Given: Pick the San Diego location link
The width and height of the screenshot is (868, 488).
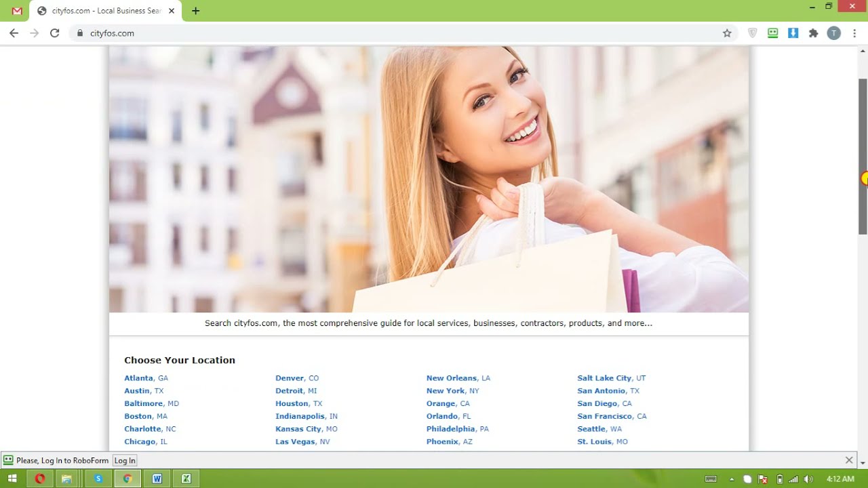Looking at the screenshot, I should point(605,403).
